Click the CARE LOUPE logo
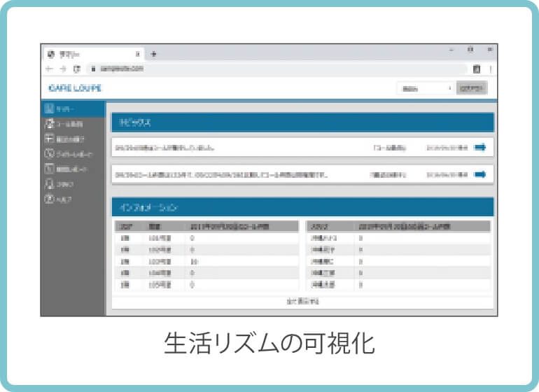The image size is (539, 392). (x=75, y=88)
